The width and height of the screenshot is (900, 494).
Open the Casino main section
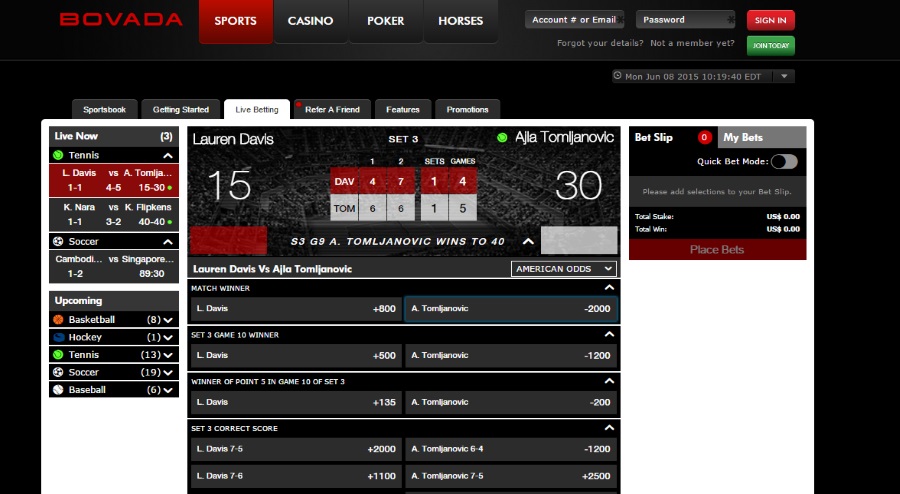click(311, 21)
